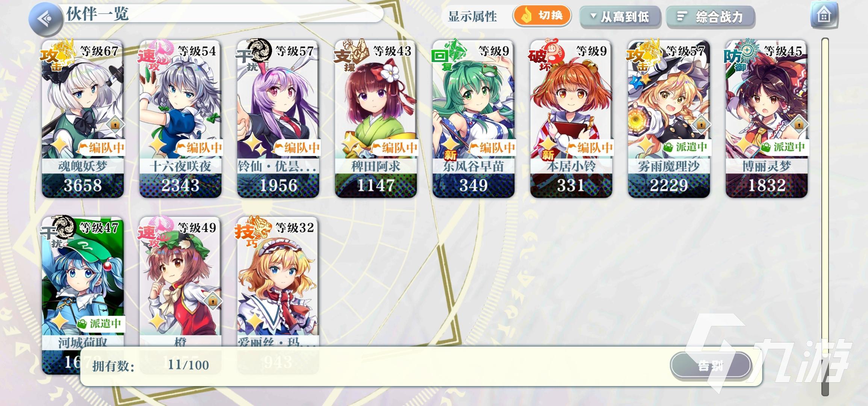Screen dimensions: 868x406
Task: Select the 十六夜咲夜 character card
Action: (180, 119)
